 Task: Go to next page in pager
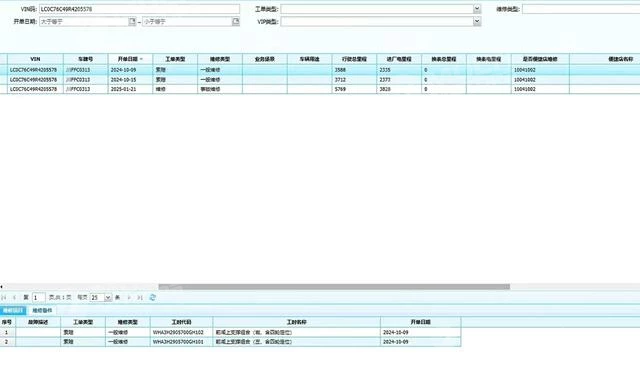pos(129,298)
